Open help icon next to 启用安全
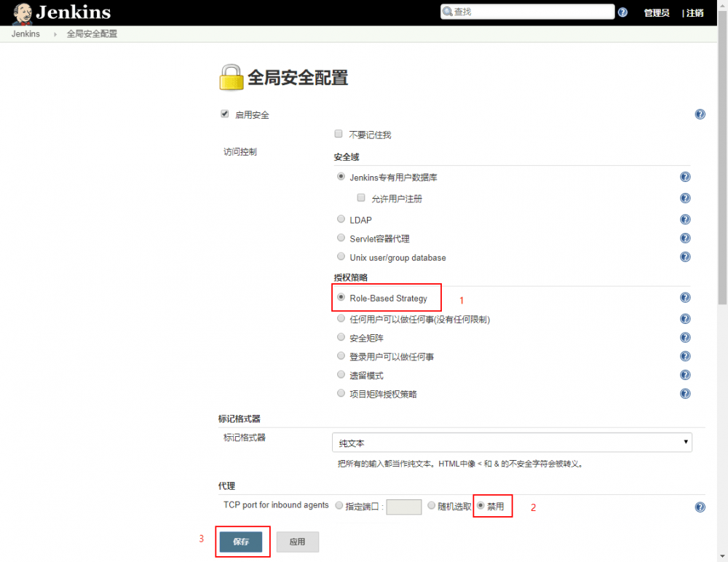This screenshot has height=562, width=728. 700,114
